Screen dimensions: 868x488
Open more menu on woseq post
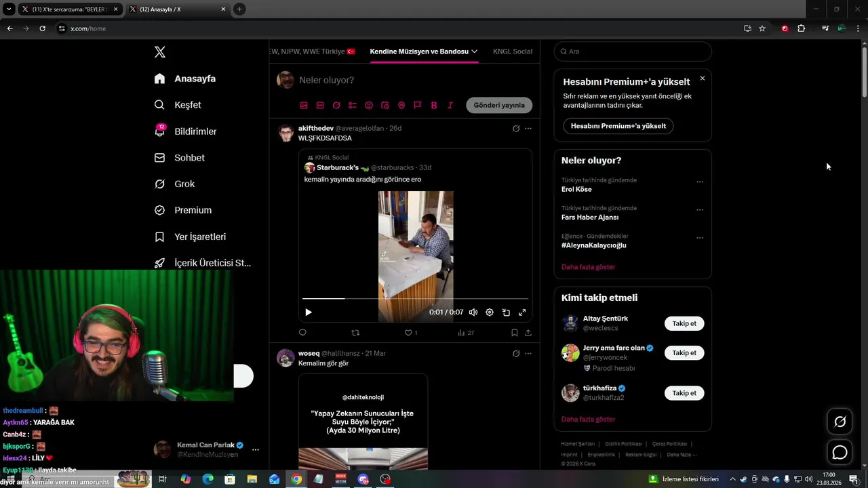point(528,354)
